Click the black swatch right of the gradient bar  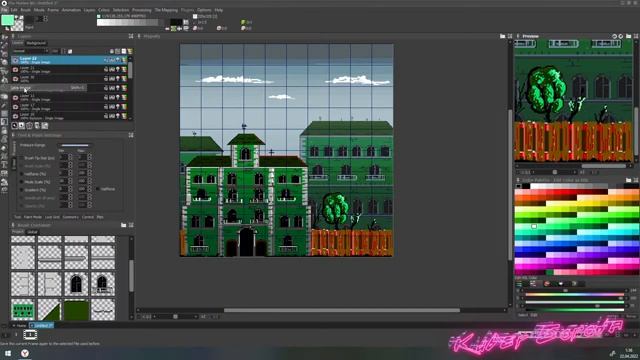[x=176, y=22]
